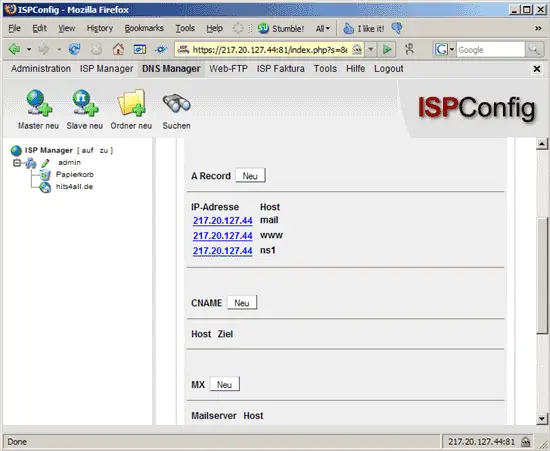
Task: Click the thumbs-down dislike icon
Action: (397, 28)
